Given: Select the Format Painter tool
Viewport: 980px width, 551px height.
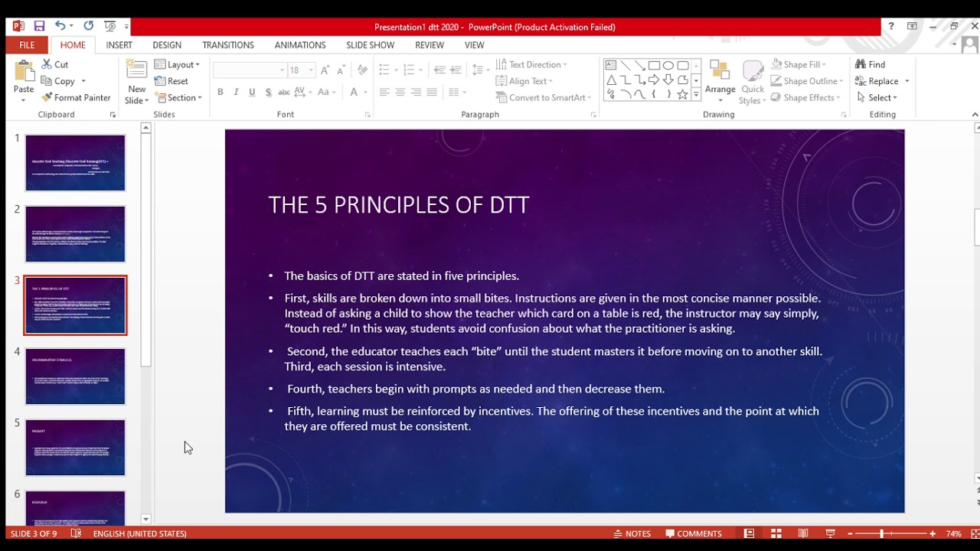Looking at the screenshot, I should pos(77,97).
